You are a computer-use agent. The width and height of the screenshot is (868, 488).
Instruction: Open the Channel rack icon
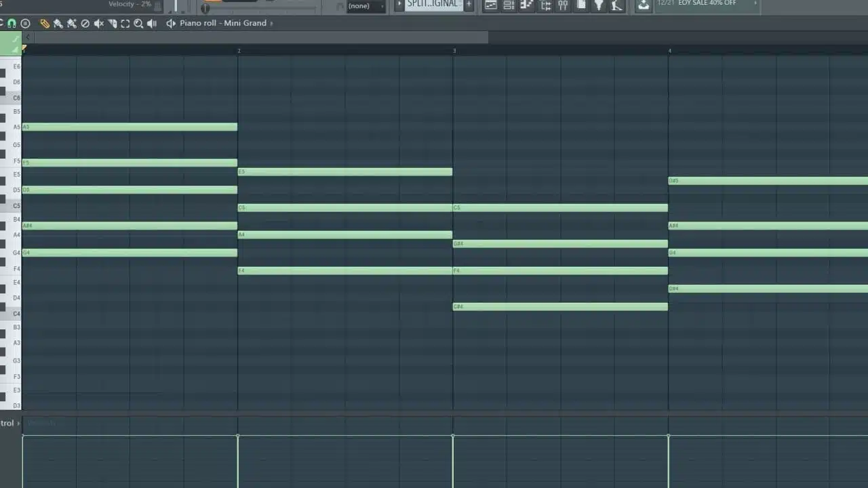(x=509, y=5)
